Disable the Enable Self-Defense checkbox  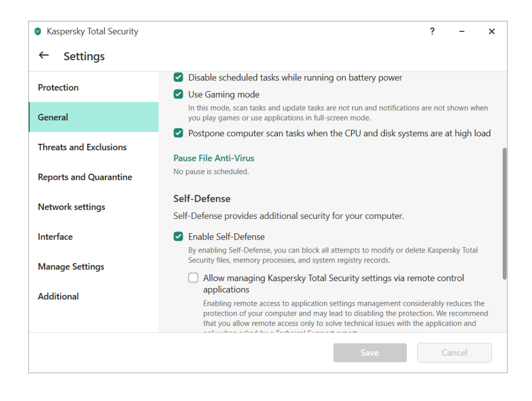tap(179, 236)
